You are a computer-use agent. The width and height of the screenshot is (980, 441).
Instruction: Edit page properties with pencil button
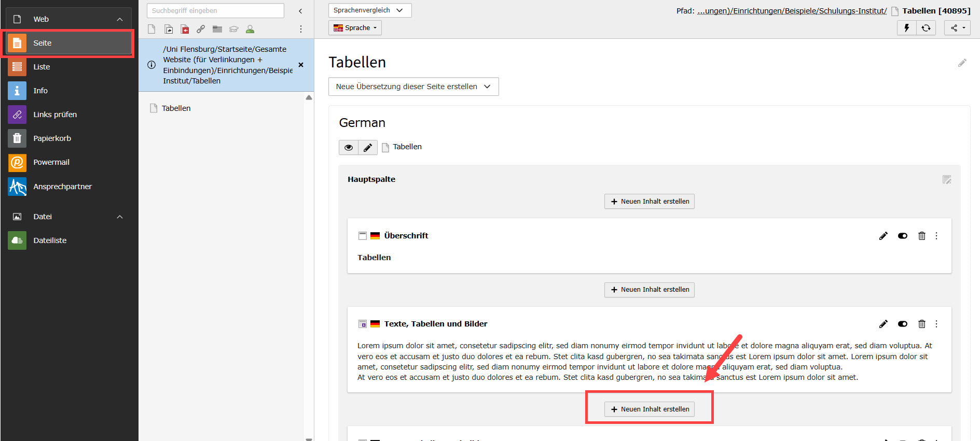(367, 148)
